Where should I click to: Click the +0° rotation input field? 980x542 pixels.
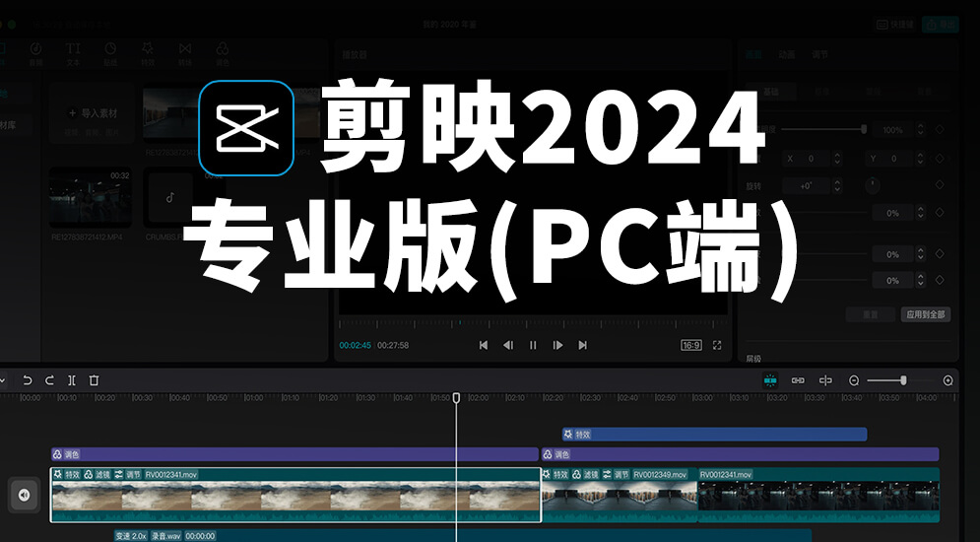[x=807, y=185]
